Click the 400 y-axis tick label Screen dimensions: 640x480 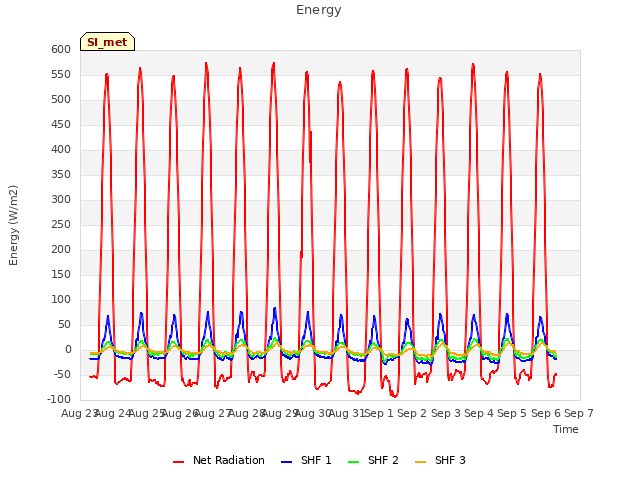coord(61,149)
